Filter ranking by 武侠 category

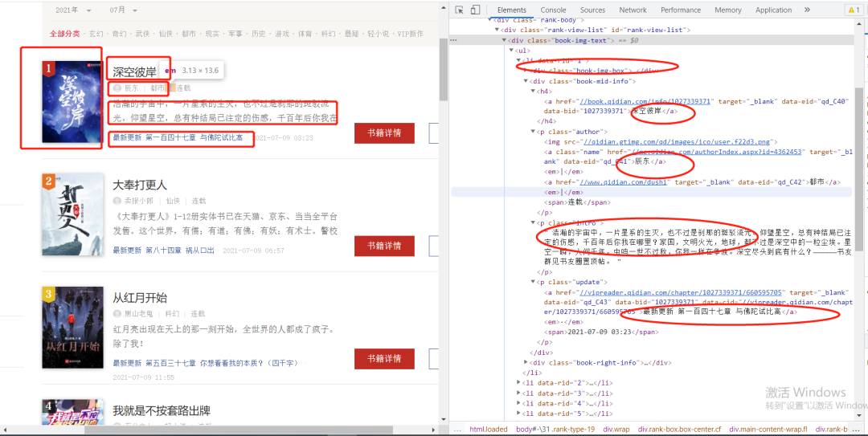(143, 34)
